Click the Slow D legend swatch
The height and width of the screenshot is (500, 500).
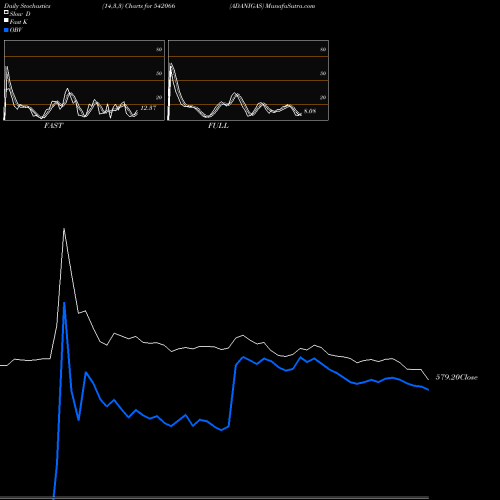[6, 12]
